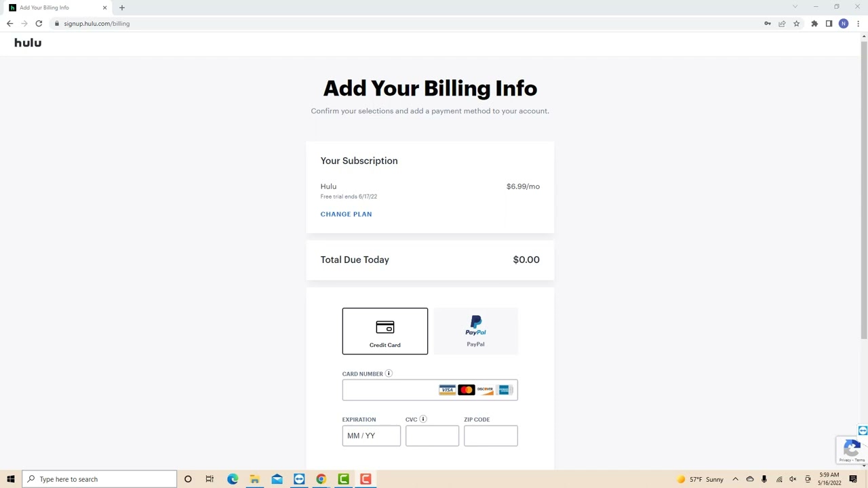Click the address bar URL signup.hulu.com/billing

click(96, 24)
